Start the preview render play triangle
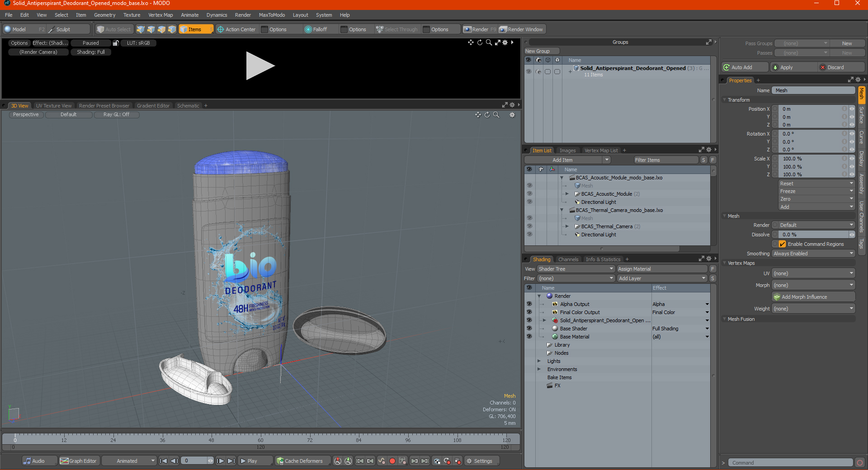 [260, 66]
